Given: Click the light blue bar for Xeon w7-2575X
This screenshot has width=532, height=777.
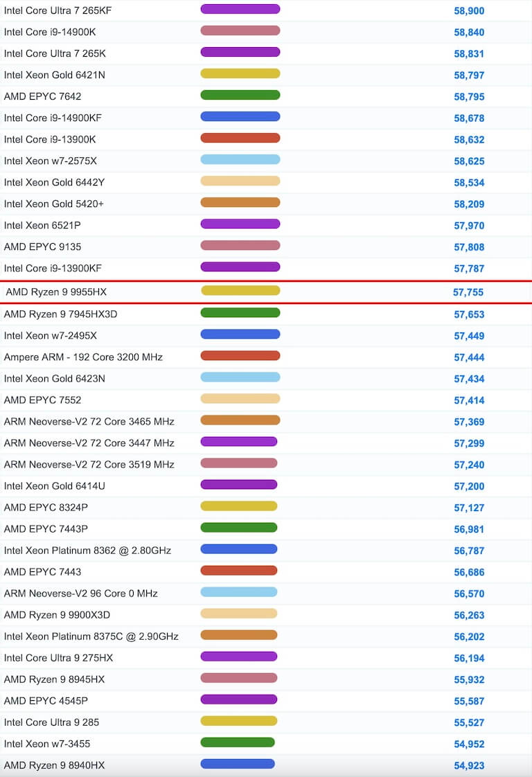Looking at the screenshot, I should tap(240, 159).
